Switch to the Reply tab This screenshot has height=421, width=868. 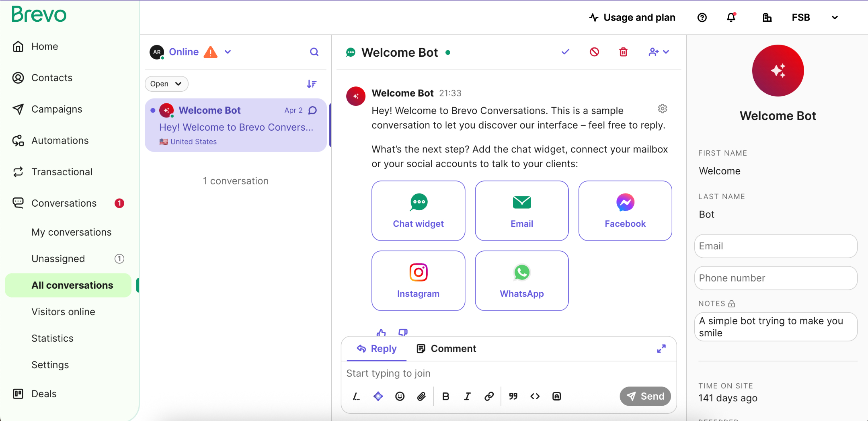tap(377, 349)
